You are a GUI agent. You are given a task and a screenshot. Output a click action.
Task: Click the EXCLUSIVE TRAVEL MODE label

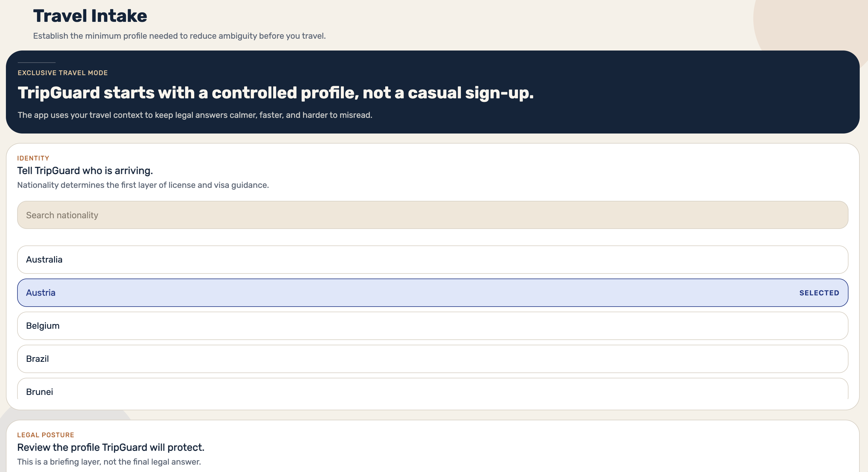(63, 73)
